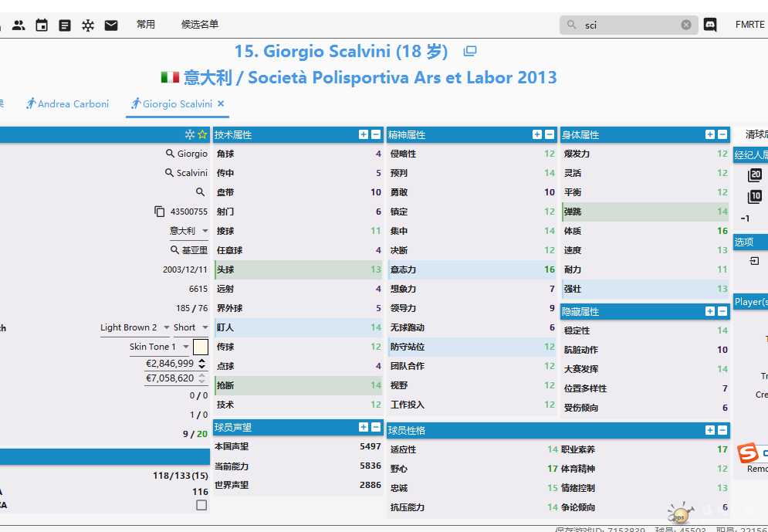Image resolution: width=768 pixels, height=532 pixels.
Task: Click the search icon in the empty name row
Action: (x=201, y=192)
